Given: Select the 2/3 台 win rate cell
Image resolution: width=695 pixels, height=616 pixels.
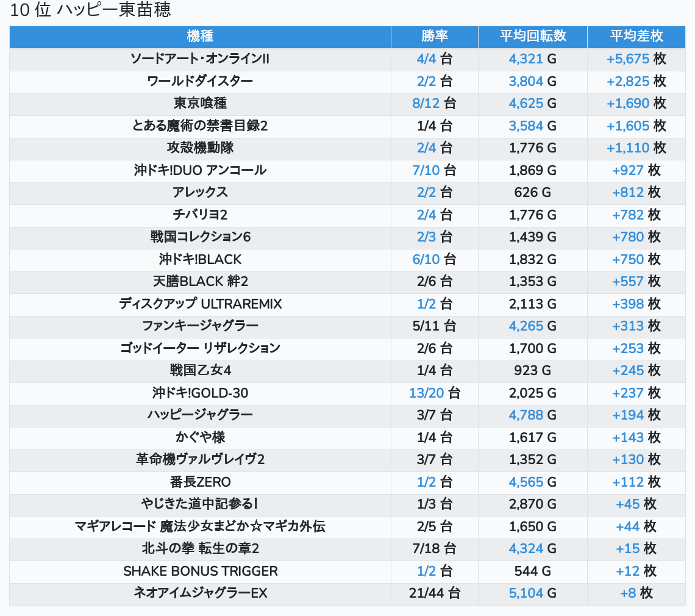Looking at the screenshot, I should (434, 237).
